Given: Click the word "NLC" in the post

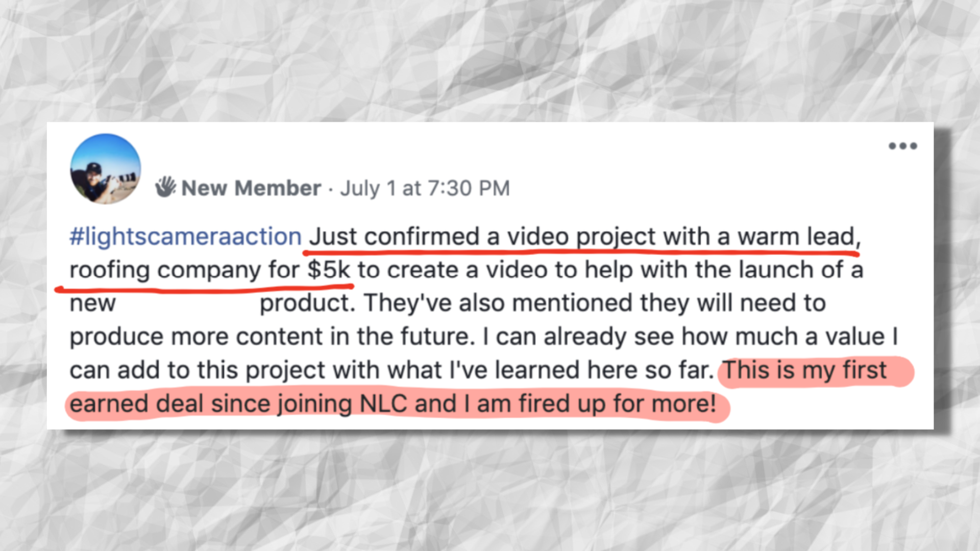Looking at the screenshot, I should pyautogui.click(x=383, y=404).
